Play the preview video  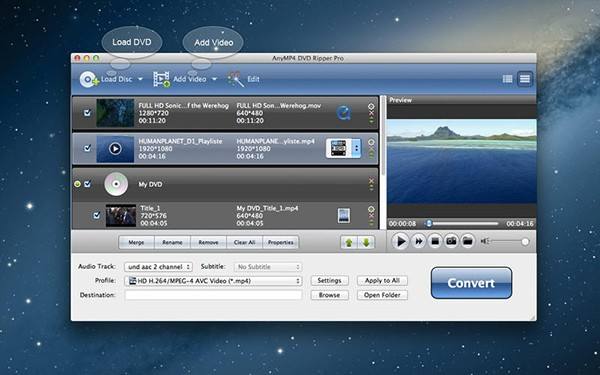click(x=401, y=241)
